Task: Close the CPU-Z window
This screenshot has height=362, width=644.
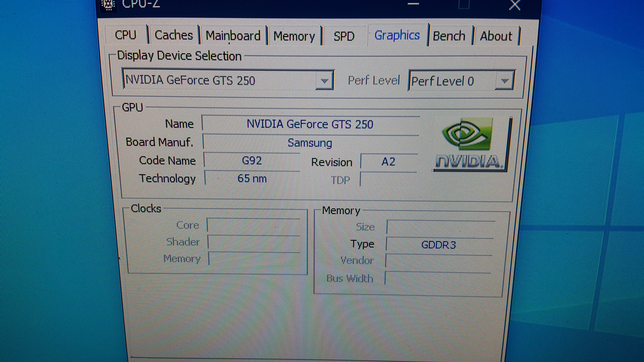Action: (514, 4)
